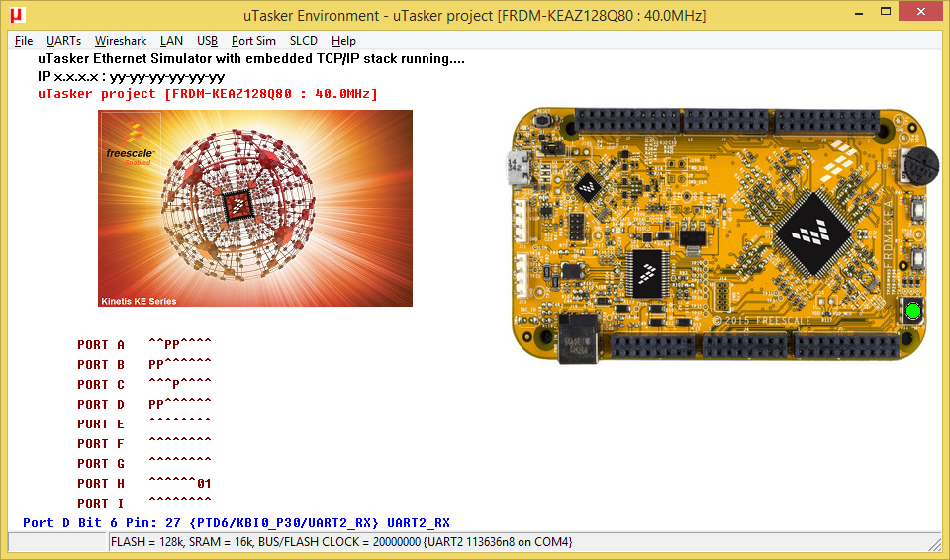Expand the Port Sim menu
This screenshot has height=560, width=950.
253,41
